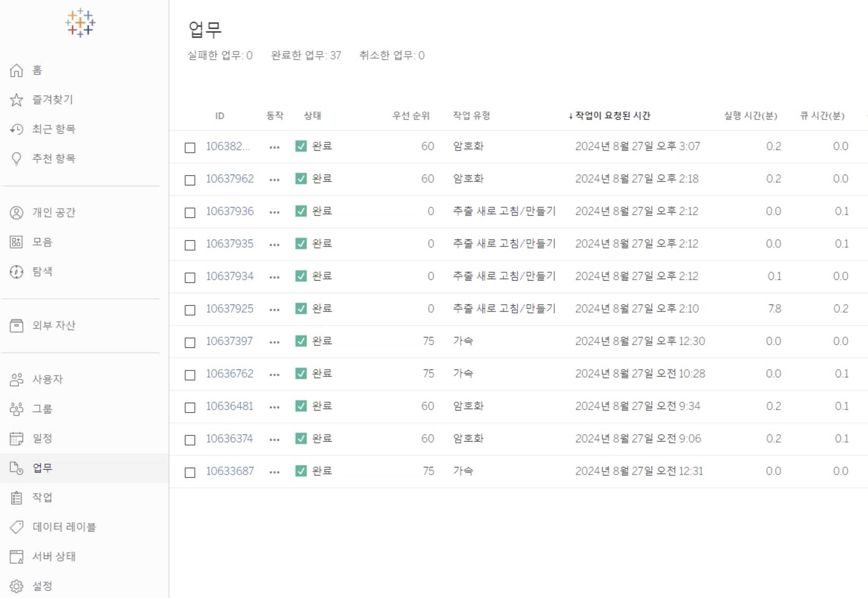This screenshot has width=868, height=598.
Task: Open 즐겨찾기 star icon
Action: [x=16, y=100]
